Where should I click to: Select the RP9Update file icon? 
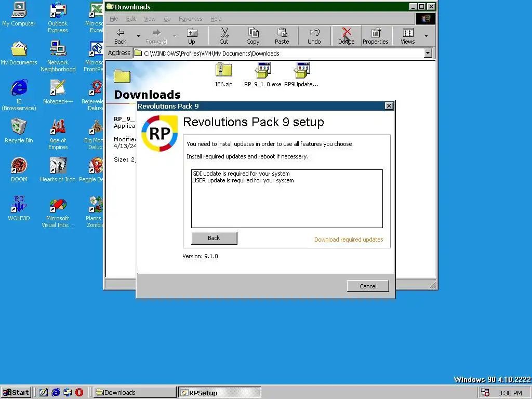pos(301,75)
